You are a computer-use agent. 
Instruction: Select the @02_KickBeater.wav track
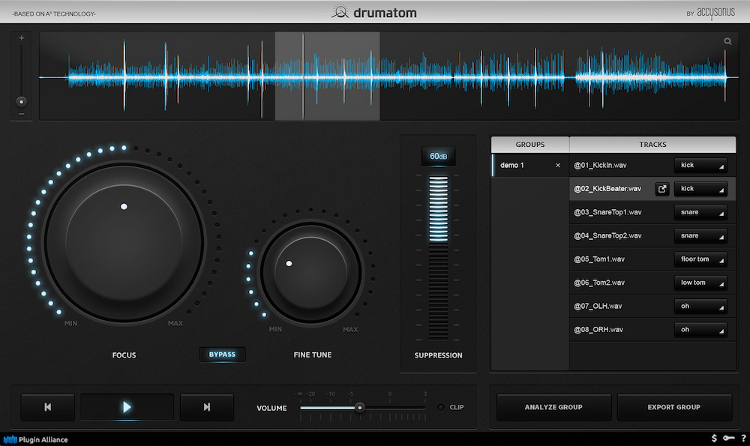tap(652, 189)
